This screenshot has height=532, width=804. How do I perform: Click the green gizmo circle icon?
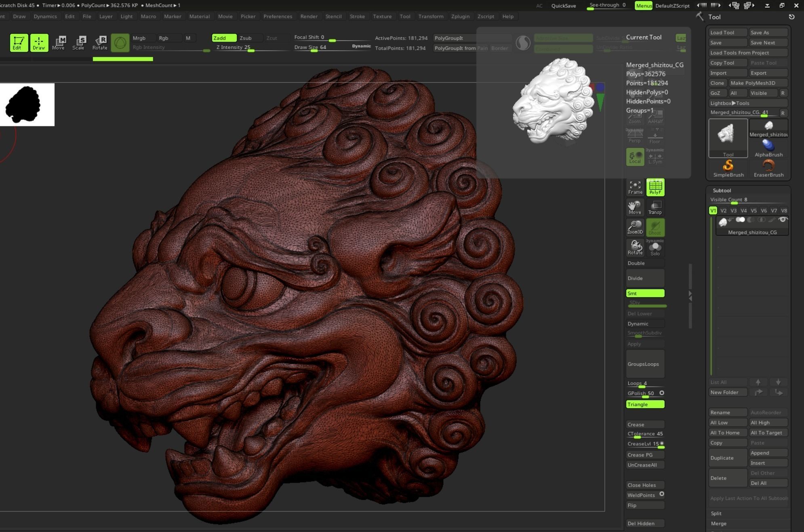(x=120, y=43)
